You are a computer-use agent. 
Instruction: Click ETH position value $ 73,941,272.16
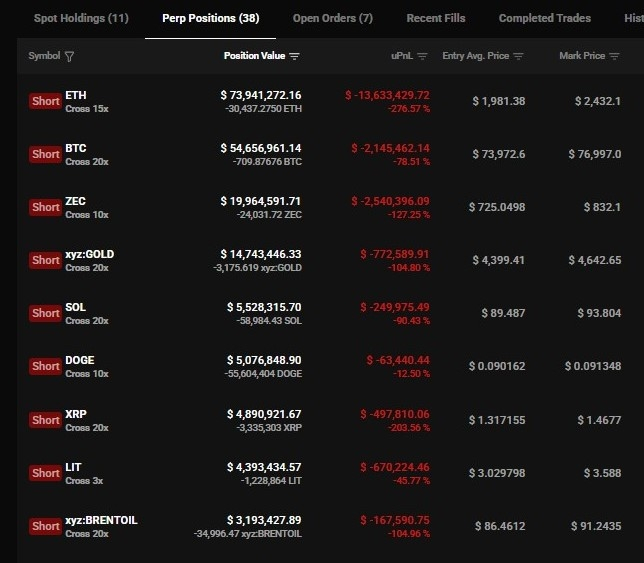[x=261, y=95]
